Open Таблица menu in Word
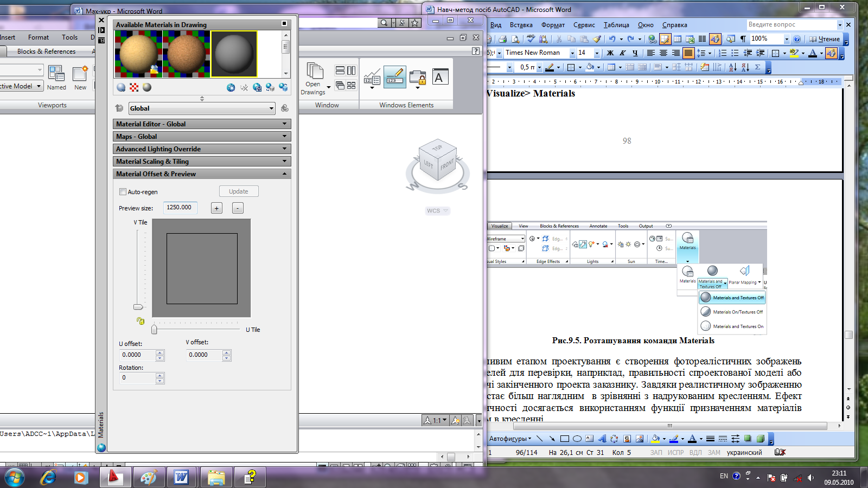Screen dimensions: 868x488 616,25
